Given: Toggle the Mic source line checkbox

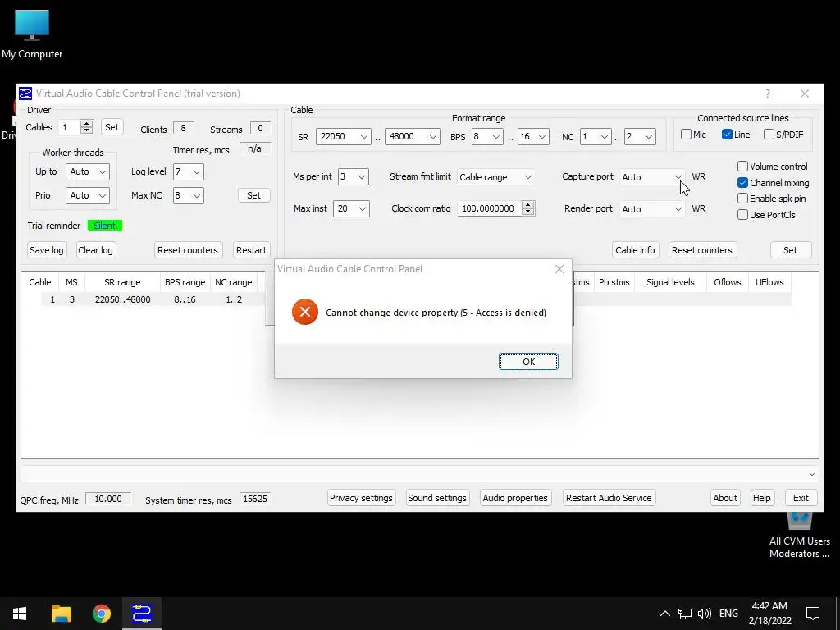Looking at the screenshot, I should (x=686, y=135).
